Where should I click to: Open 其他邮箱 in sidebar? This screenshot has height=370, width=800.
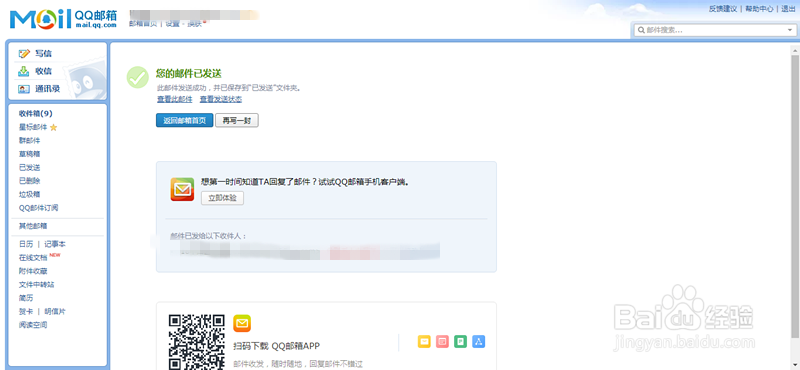pyautogui.click(x=33, y=226)
